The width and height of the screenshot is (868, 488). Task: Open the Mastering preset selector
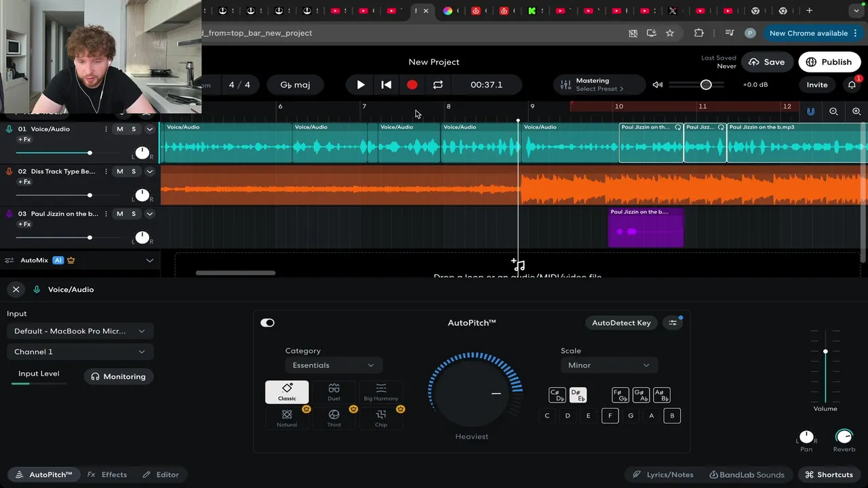pos(599,85)
